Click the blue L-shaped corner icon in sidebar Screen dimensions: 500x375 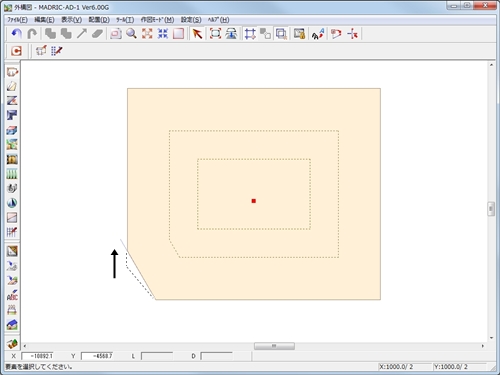click(x=12, y=115)
